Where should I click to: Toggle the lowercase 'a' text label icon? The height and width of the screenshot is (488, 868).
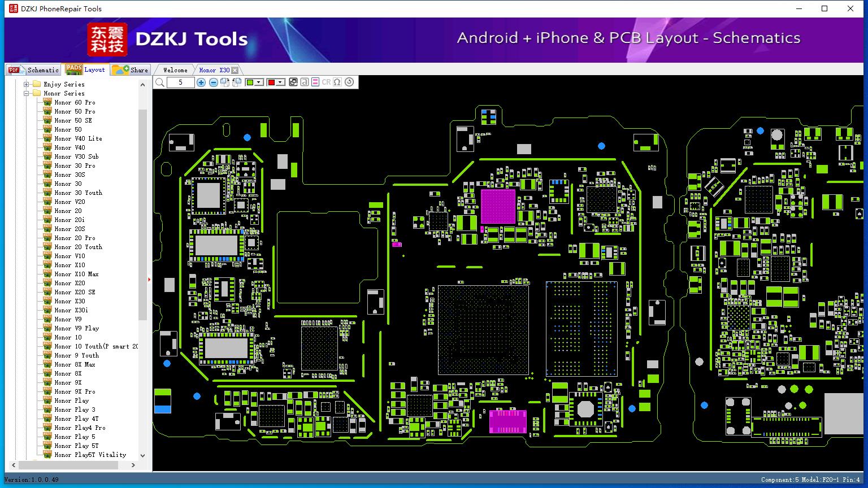(x=305, y=82)
